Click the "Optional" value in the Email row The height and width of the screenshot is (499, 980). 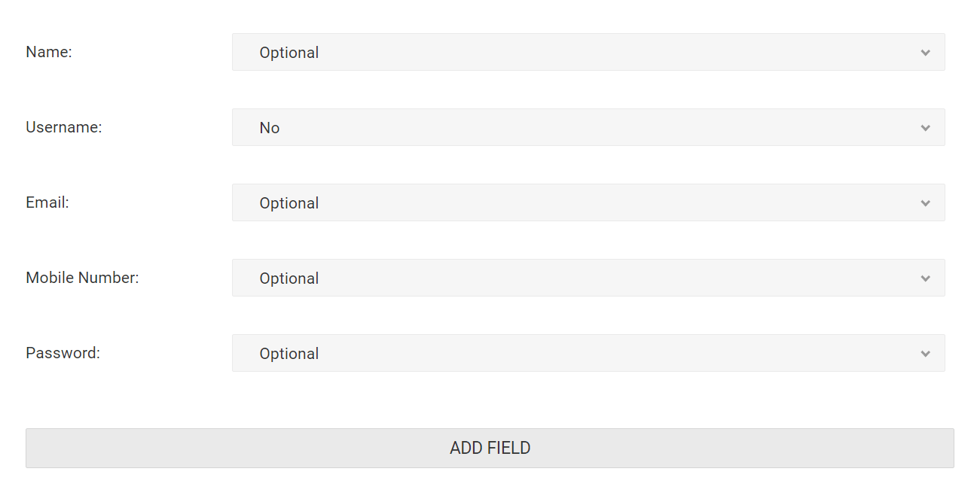[x=289, y=203]
